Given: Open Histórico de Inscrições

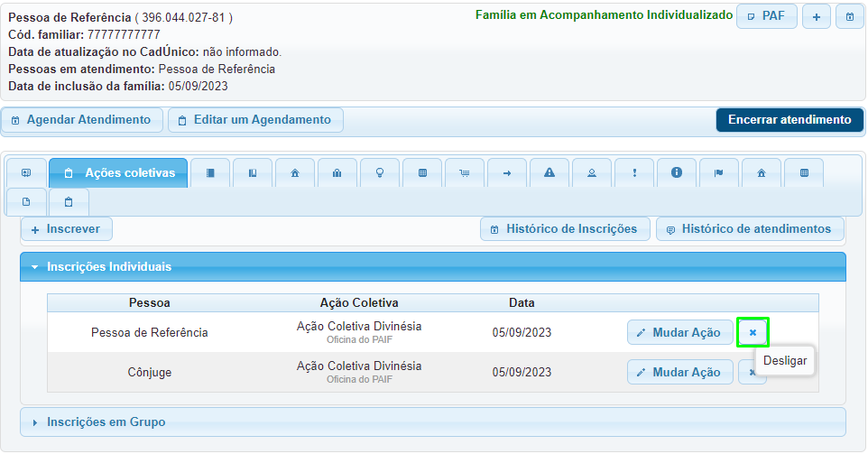Looking at the screenshot, I should 565,229.
